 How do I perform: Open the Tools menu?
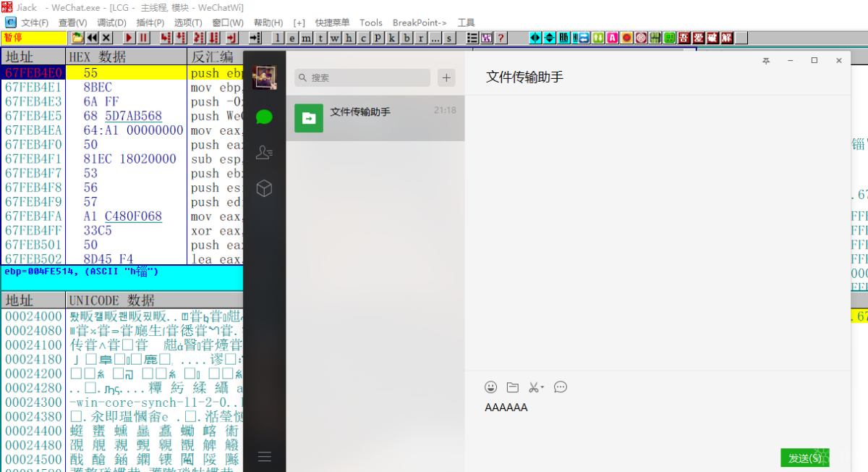point(371,22)
